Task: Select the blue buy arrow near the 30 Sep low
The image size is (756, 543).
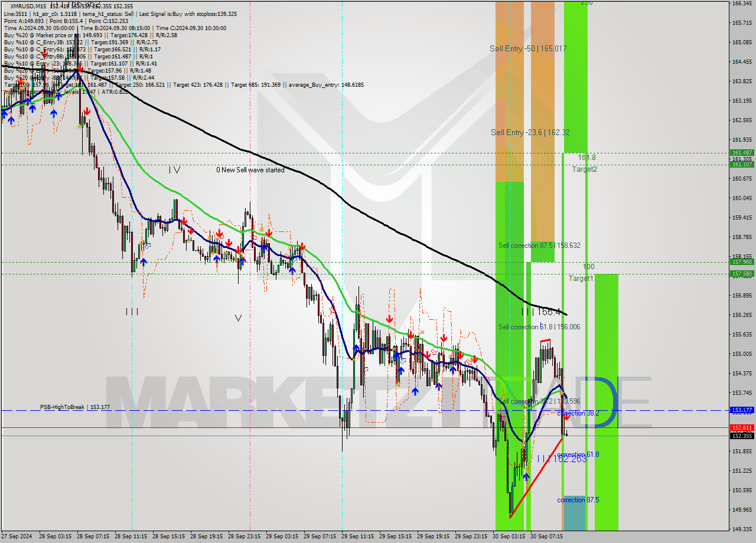Action: (526, 477)
